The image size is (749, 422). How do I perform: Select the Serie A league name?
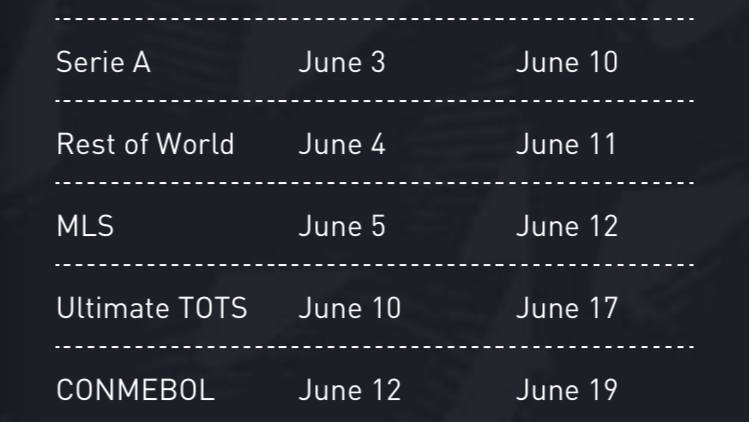click(x=104, y=62)
